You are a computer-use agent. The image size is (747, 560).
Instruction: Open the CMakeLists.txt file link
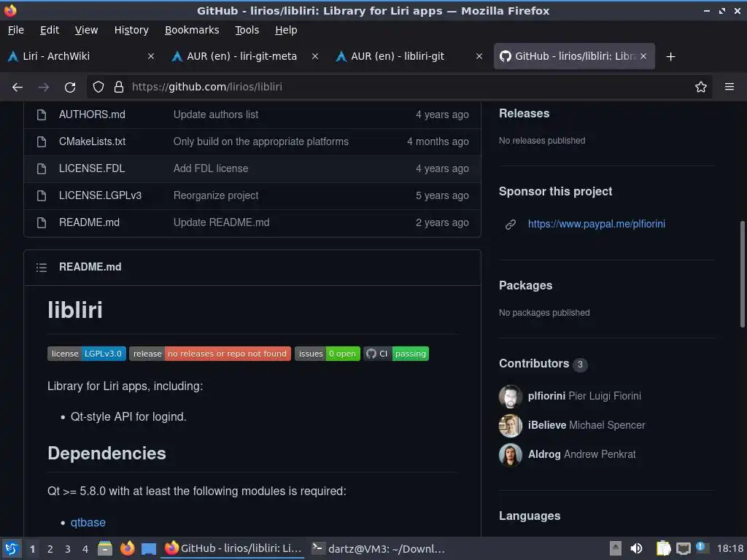pos(92,142)
